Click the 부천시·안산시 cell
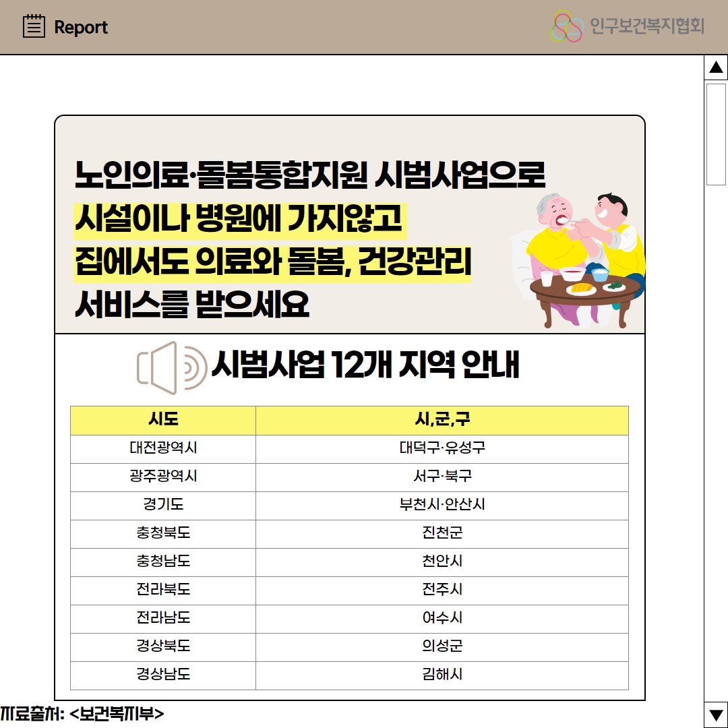The image size is (728, 728). [442, 505]
